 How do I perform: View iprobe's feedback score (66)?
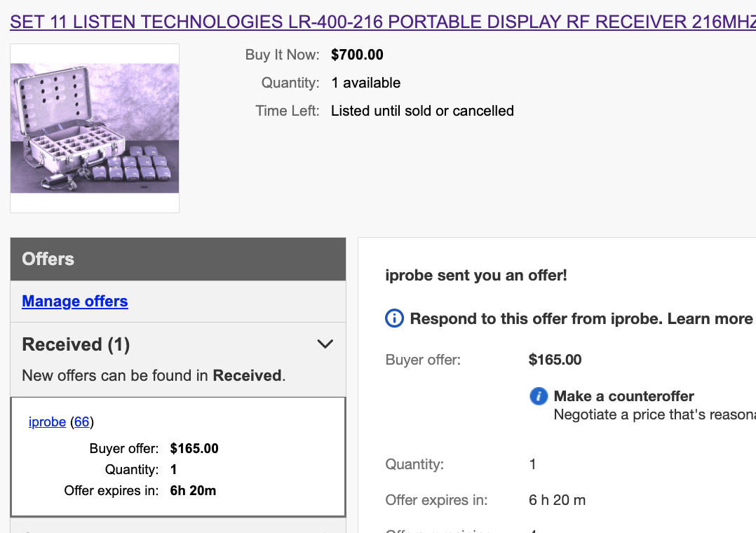(82, 422)
